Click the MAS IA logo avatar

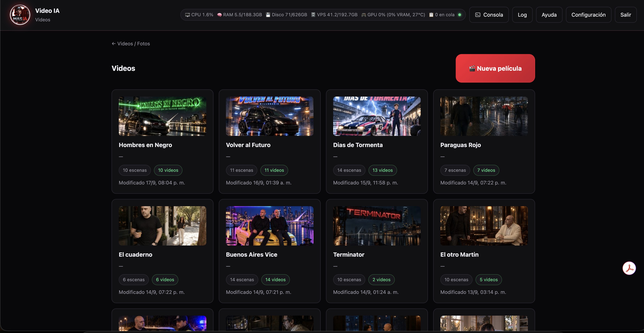tap(20, 15)
